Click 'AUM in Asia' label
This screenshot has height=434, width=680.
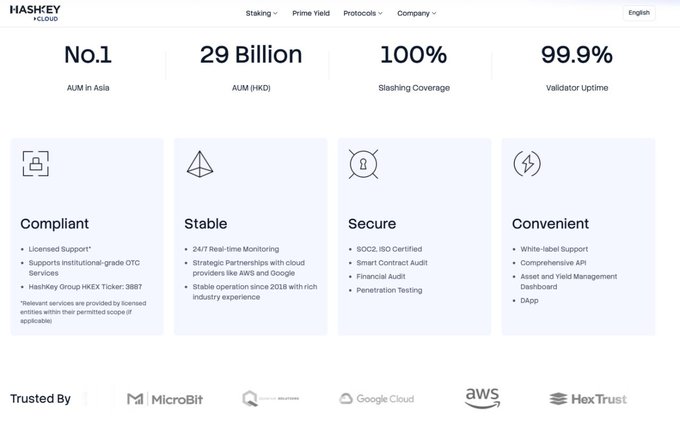click(88, 88)
